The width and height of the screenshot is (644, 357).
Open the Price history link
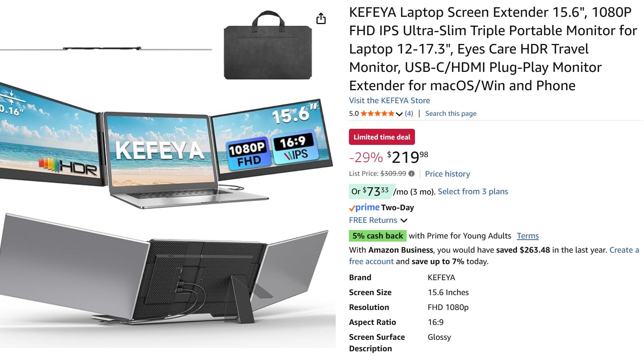pos(447,174)
